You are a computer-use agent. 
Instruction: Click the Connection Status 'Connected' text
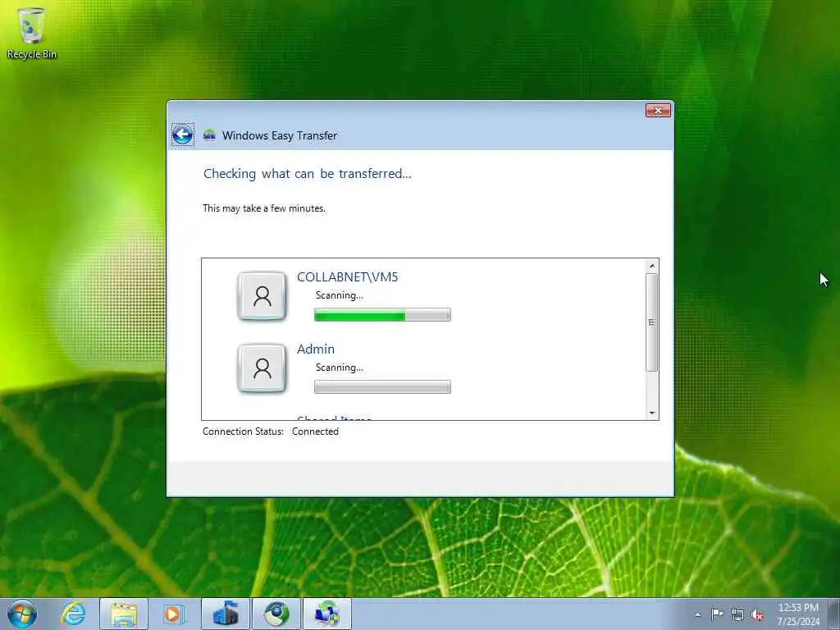pyautogui.click(x=315, y=431)
